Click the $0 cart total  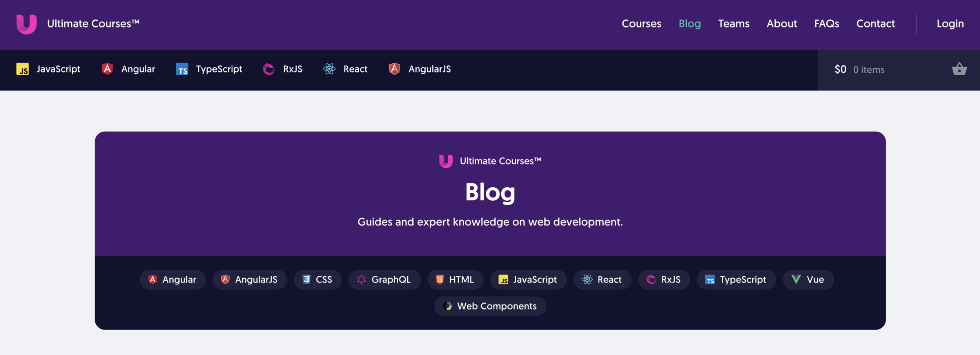pyautogui.click(x=840, y=69)
